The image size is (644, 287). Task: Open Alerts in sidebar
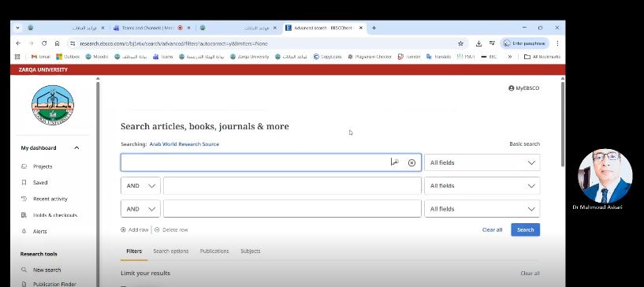click(x=40, y=231)
